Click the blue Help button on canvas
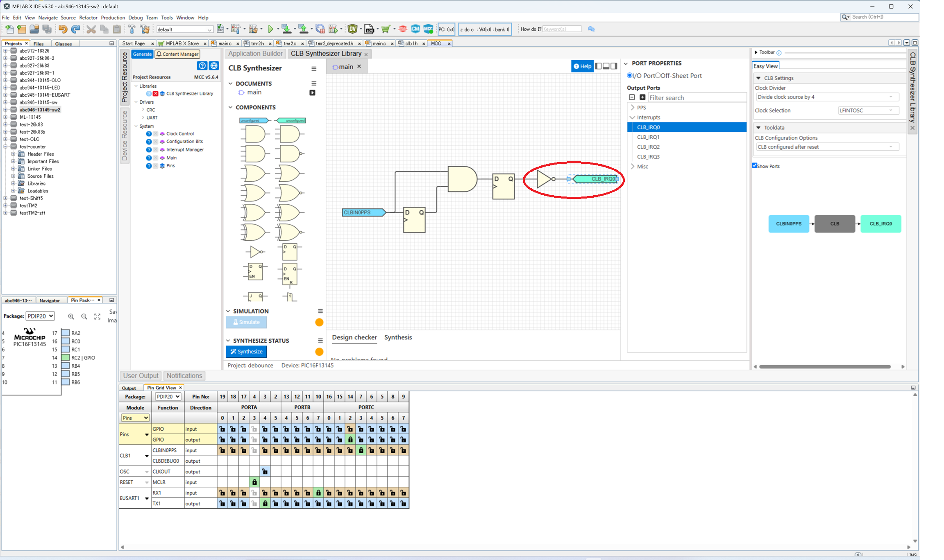Image resolution: width=944 pixels, height=560 pixels. 582,66
